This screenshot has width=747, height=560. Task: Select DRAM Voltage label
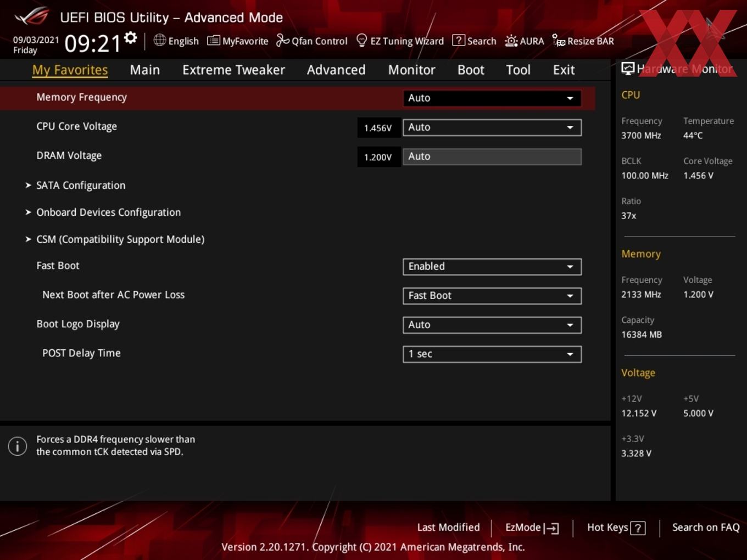click(x=69, y=155)
